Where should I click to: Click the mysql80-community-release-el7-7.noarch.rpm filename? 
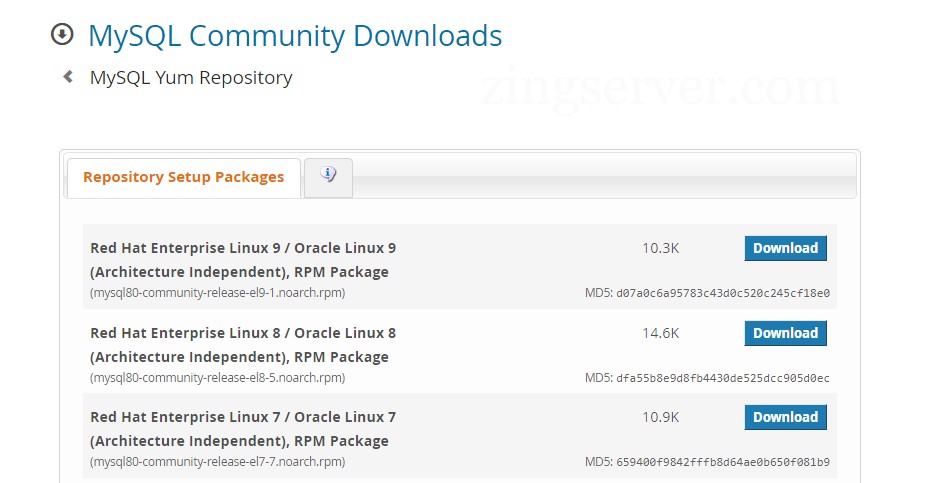(218, 462)
